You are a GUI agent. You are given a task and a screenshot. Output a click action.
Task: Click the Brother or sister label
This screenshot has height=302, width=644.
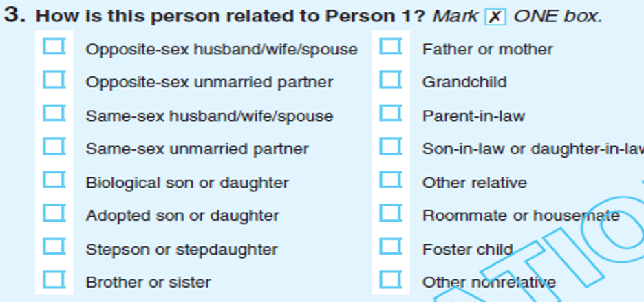(148, 282)
